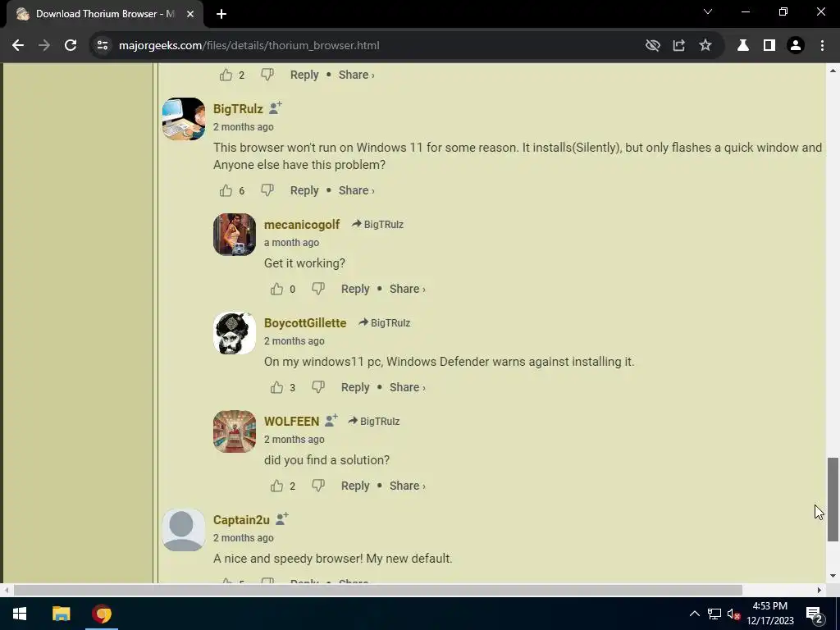Dislike BigTRulz's comment with thumbs down

[267, 190]
